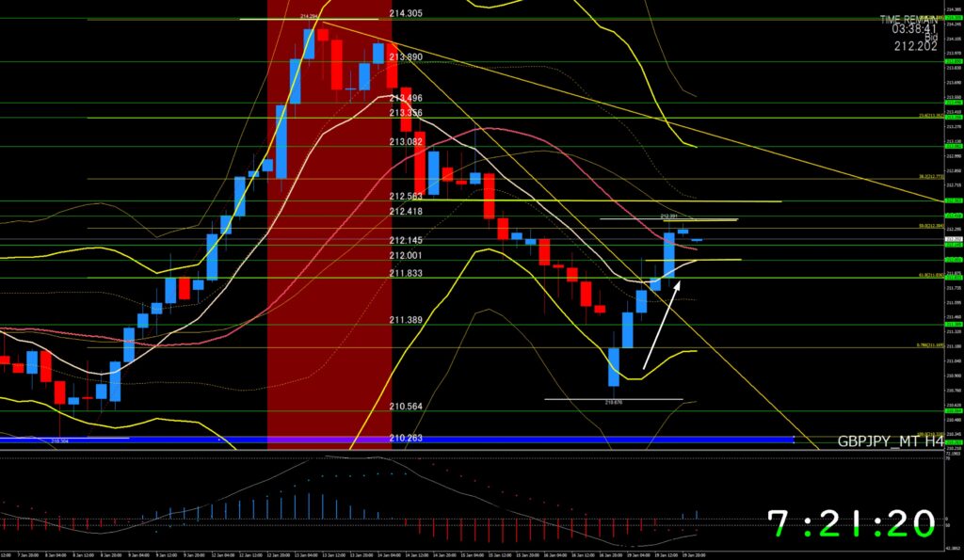The width and height of the screenshot is (964, 560).
Task: Select the 212.563 price level label
Action: [405, 196]
